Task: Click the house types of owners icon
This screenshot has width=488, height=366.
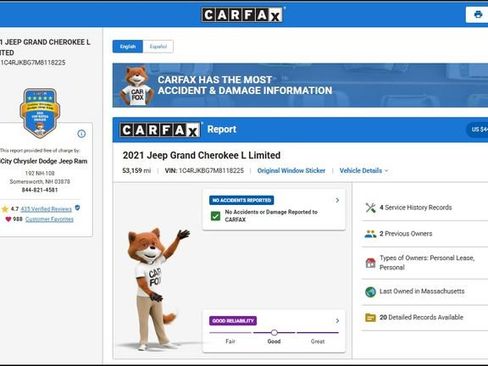Action: 370,263
